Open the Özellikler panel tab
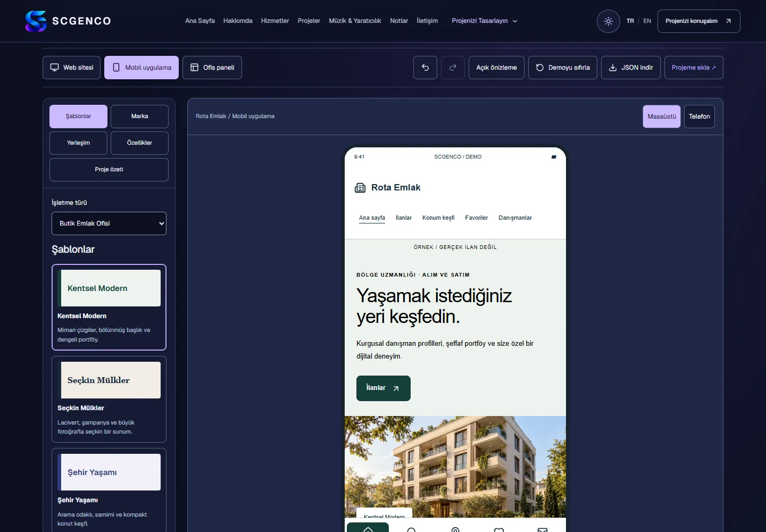 (140, 143)
